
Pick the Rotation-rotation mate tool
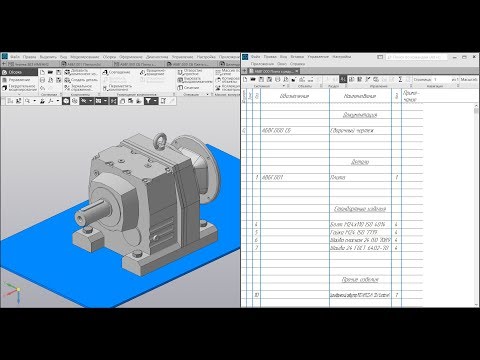coord(152,72)
